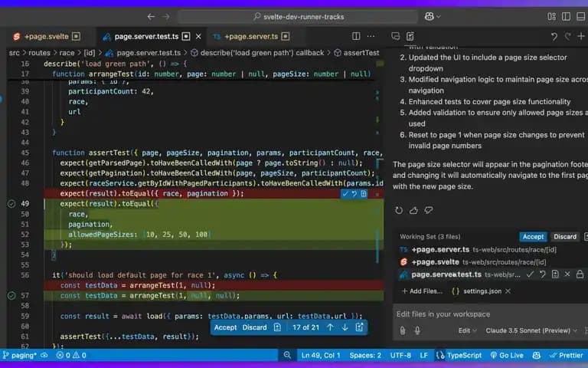Start voice input with the microphone icon
Image resolution: width=588 pixels, height=368 pixels.
click(417, 331)
